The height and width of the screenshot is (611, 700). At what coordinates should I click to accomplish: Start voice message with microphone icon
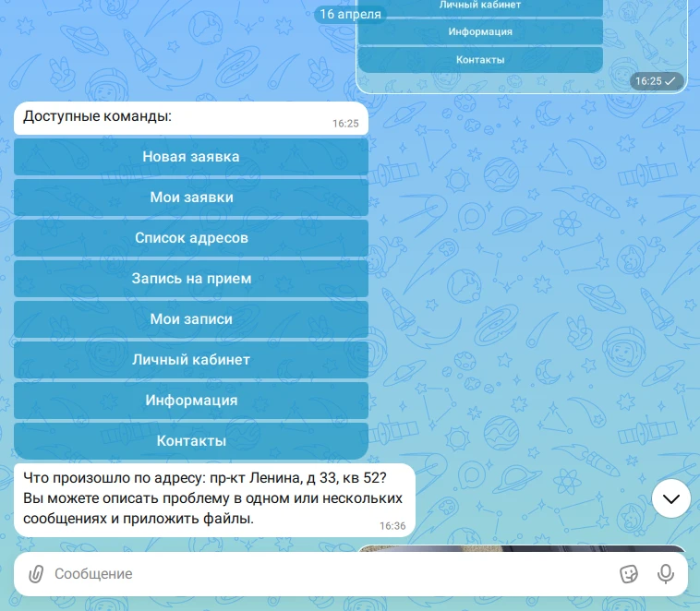665,574
